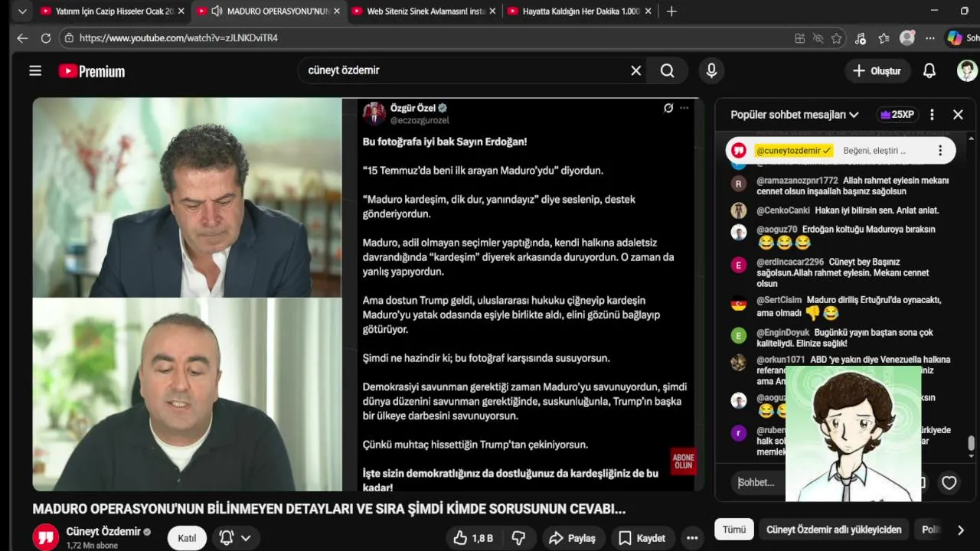Open the YouTube notifications bell

tap(929, 71)
